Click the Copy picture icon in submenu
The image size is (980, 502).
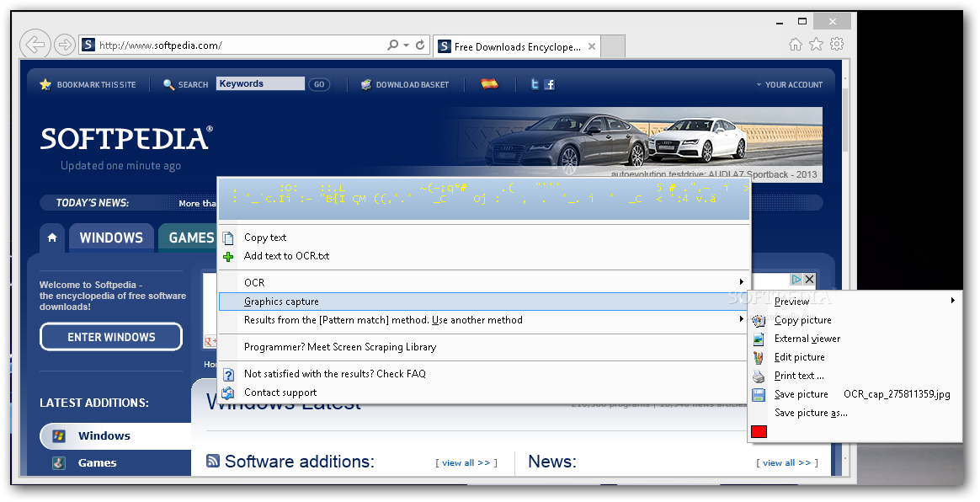759,321
